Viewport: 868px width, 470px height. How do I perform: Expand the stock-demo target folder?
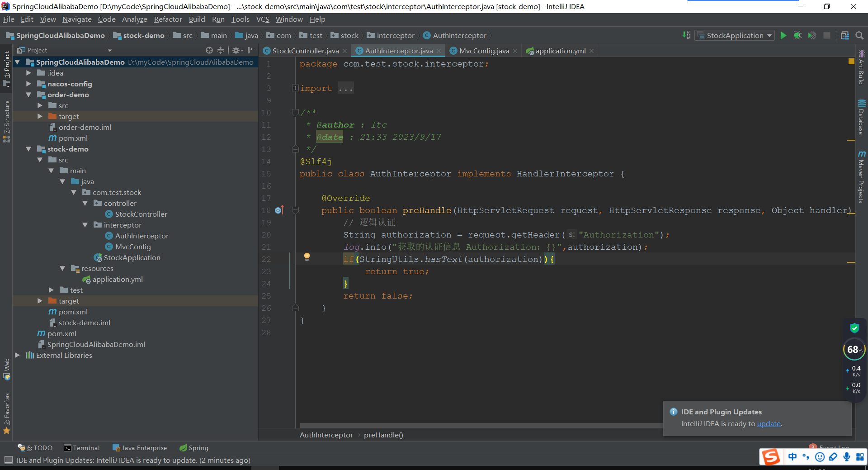[40, 301]
